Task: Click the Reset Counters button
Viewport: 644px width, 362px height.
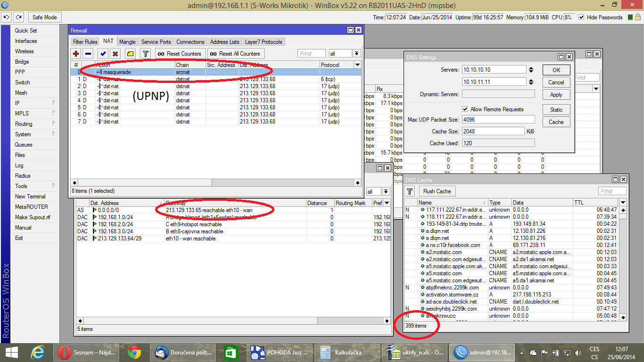Action: tap(181, 54)
